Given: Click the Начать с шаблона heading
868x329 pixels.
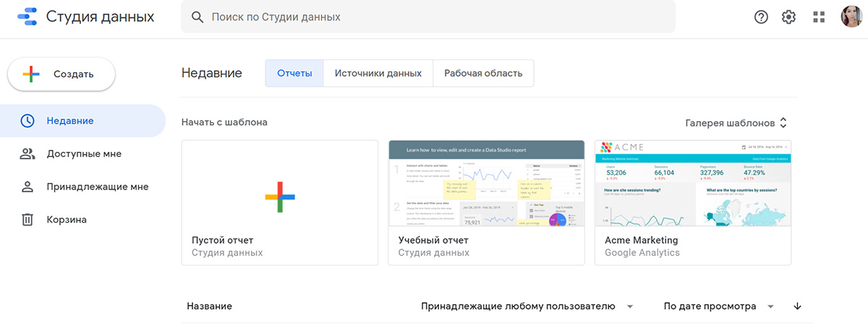Looking at the screenshot, I should 224,122.
